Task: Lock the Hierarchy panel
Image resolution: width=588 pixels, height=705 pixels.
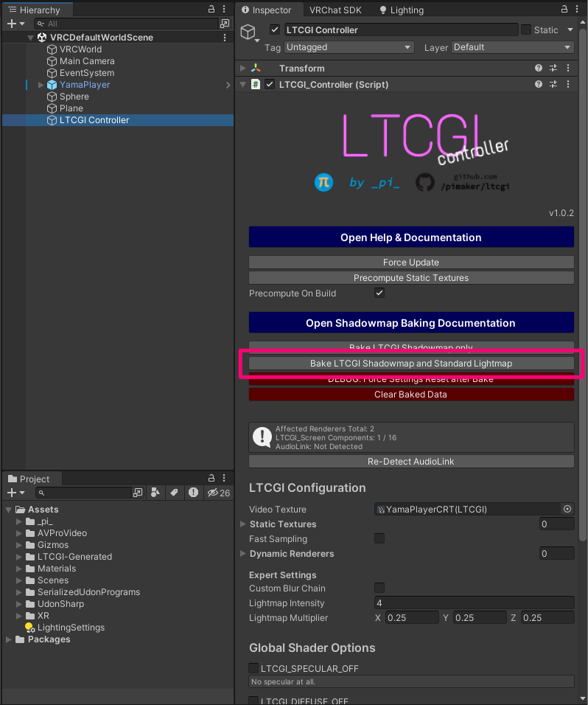Action: click(x=211, y=9)
